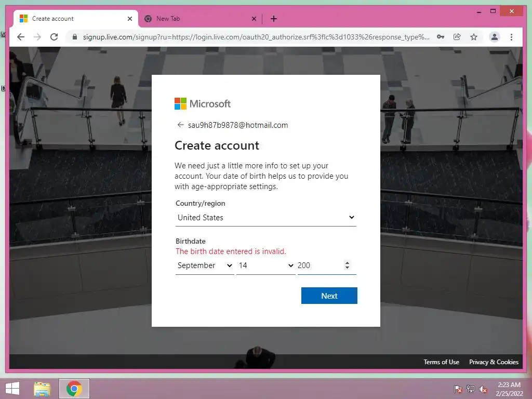Click the browser forward arrow
Screen dimensions: 532x399
(x=37, y=37)
